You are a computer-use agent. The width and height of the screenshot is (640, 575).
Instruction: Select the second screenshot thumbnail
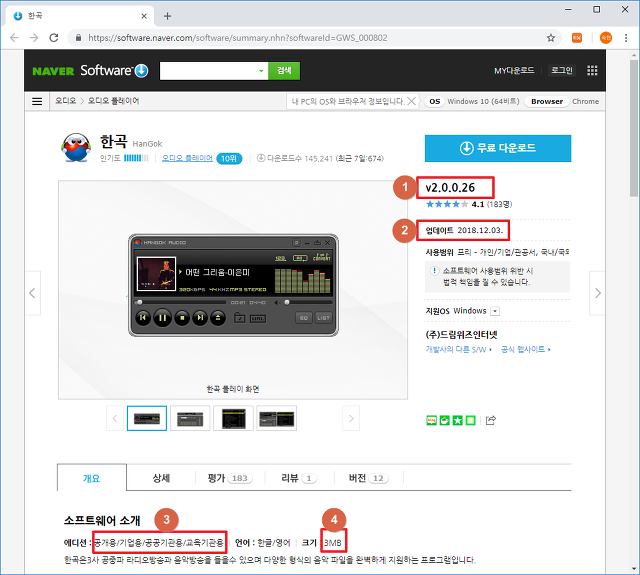pos(190,418)
